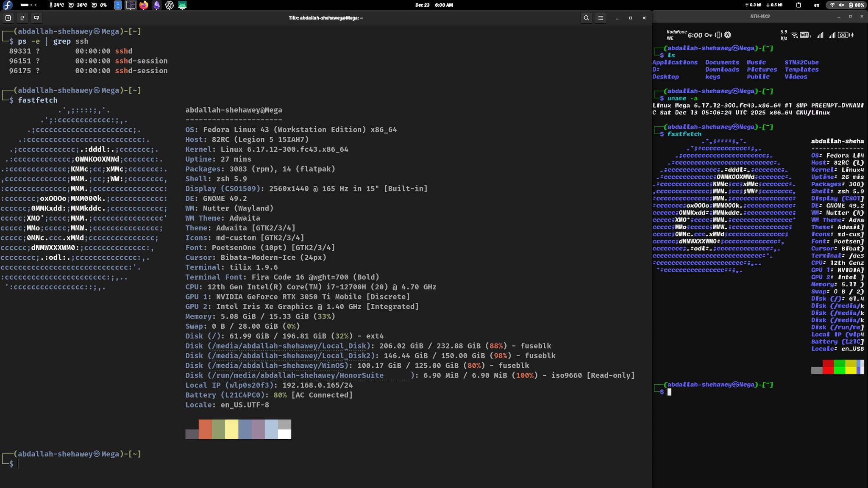Screen dimensions: 868x488
Task: Click the VoLTE icon on the phone screen
Action: tap(804, 35)
